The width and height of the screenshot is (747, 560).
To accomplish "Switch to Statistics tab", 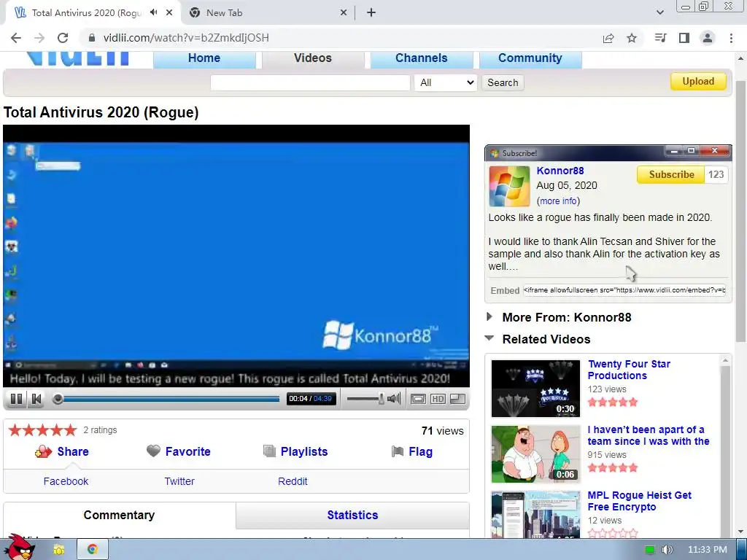I will click(352, 516).
